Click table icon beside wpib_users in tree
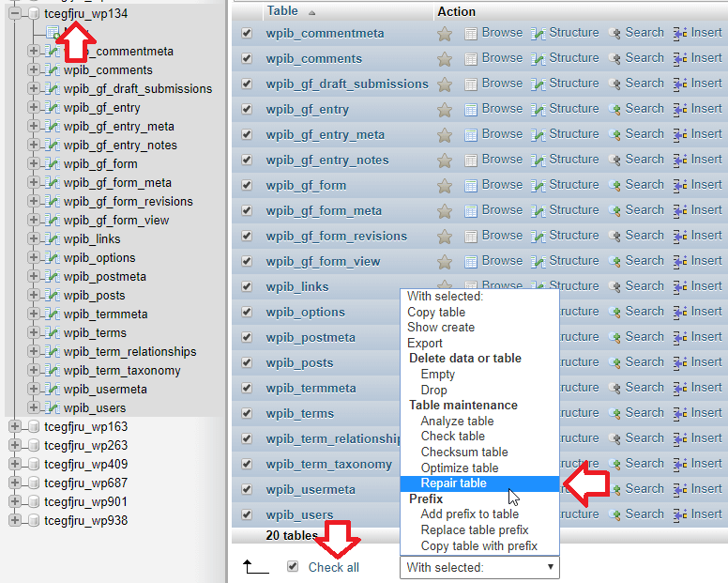The image size is (728, 583). [x=53, y=407]
